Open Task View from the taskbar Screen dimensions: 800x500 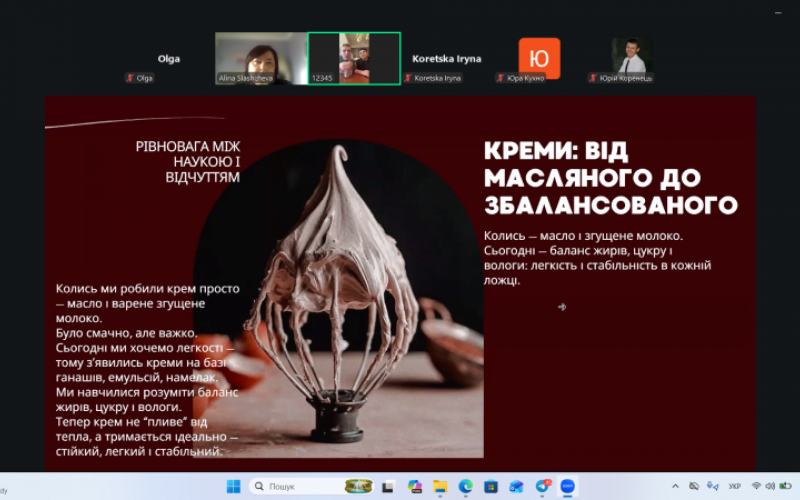coord(389,486)
